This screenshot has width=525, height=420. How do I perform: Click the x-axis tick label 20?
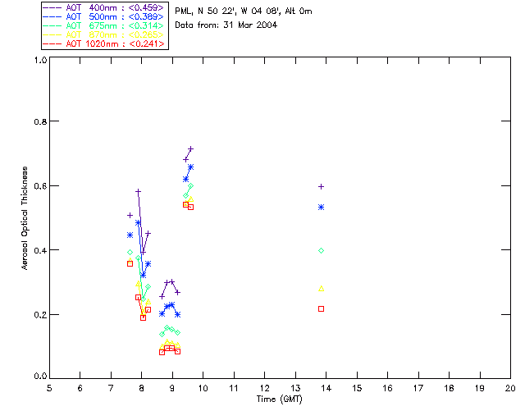tap(510, 388)
